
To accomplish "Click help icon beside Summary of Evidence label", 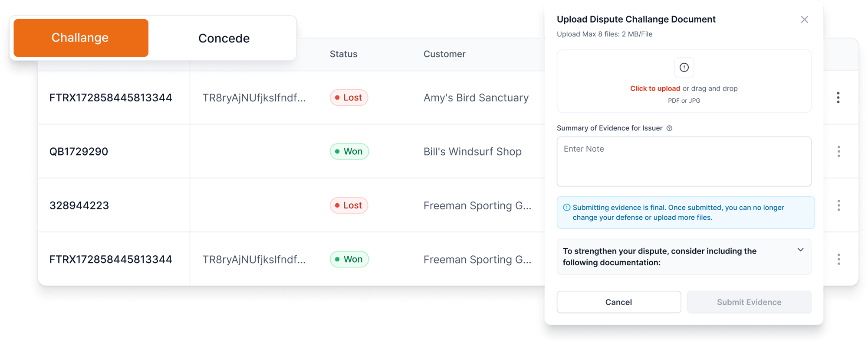I will [669, 128].
